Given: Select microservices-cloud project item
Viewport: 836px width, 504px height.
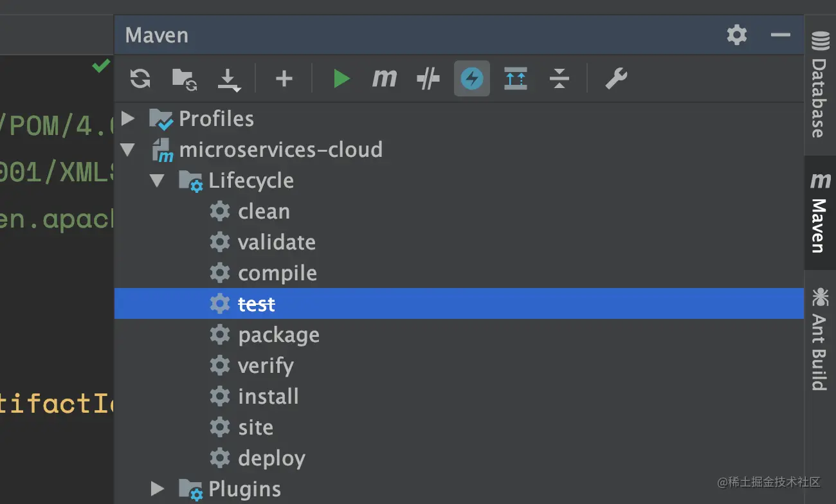Looking at the screenshot, I should click(x=280, y=150).
